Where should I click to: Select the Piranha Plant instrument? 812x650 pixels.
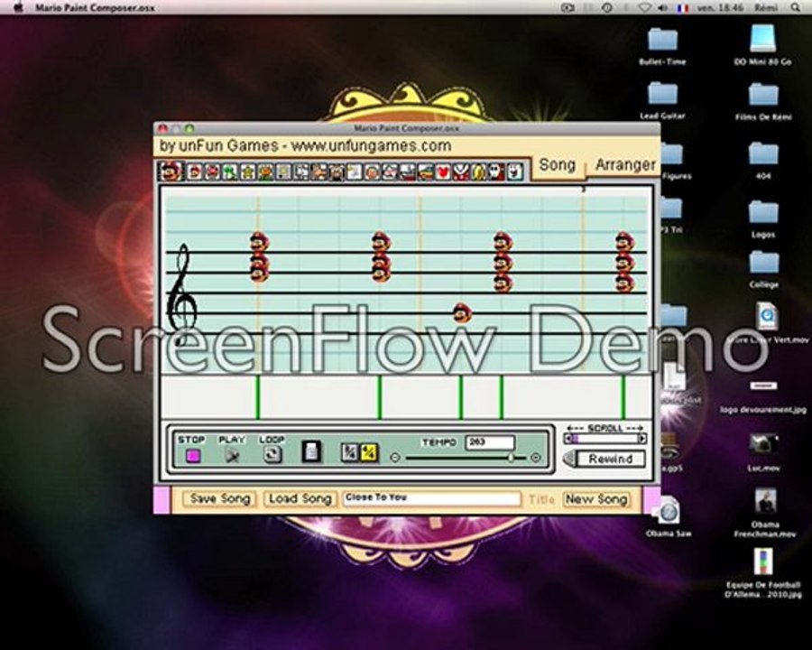pos(461,172)
